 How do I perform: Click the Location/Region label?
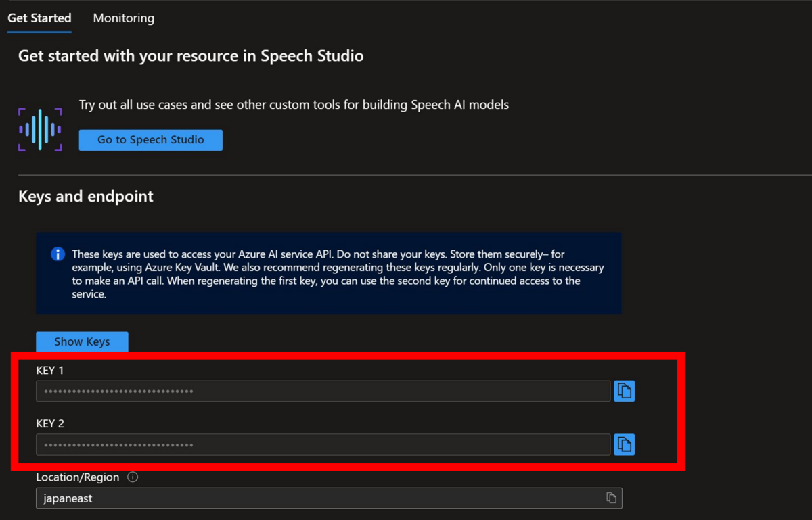pos(78,477)
